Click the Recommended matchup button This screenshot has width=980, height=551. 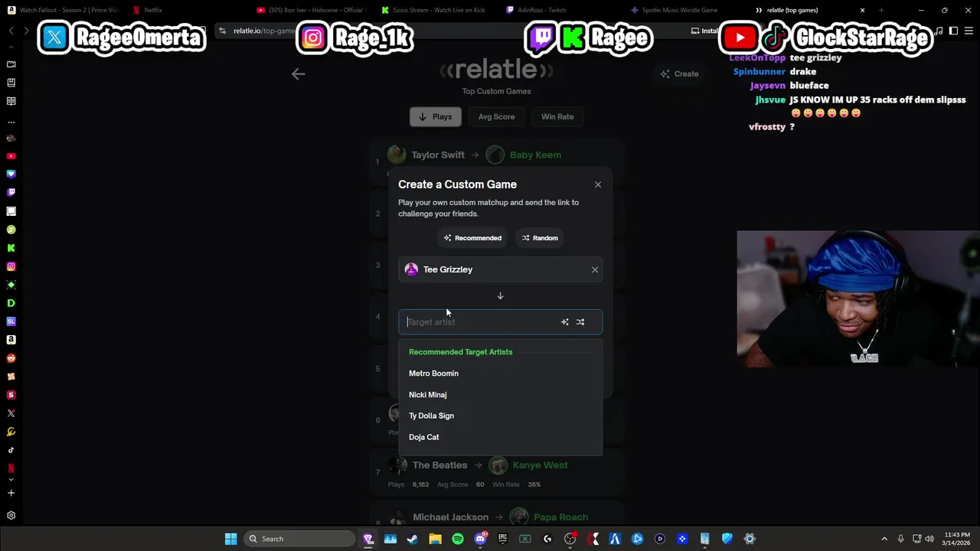tap(472, 238)
